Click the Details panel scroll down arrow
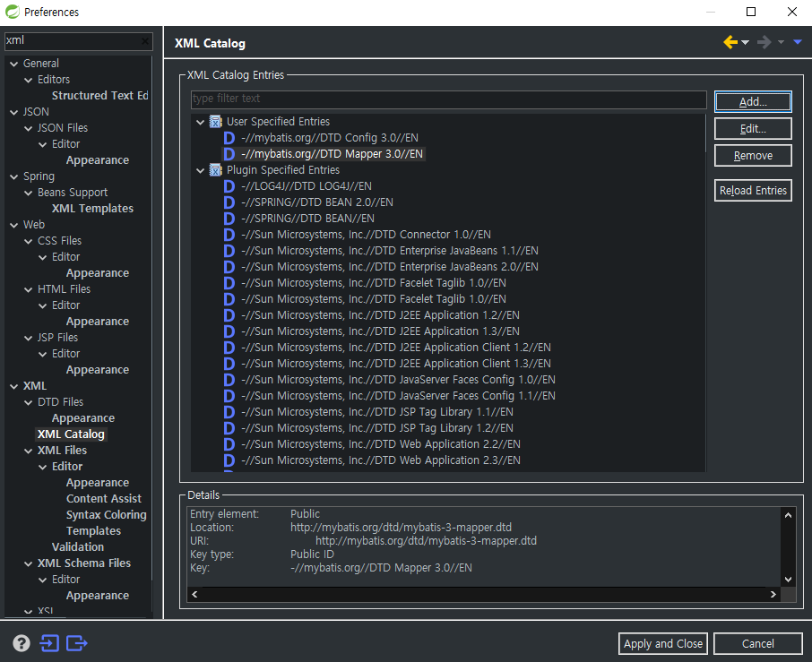 [788, 580]
